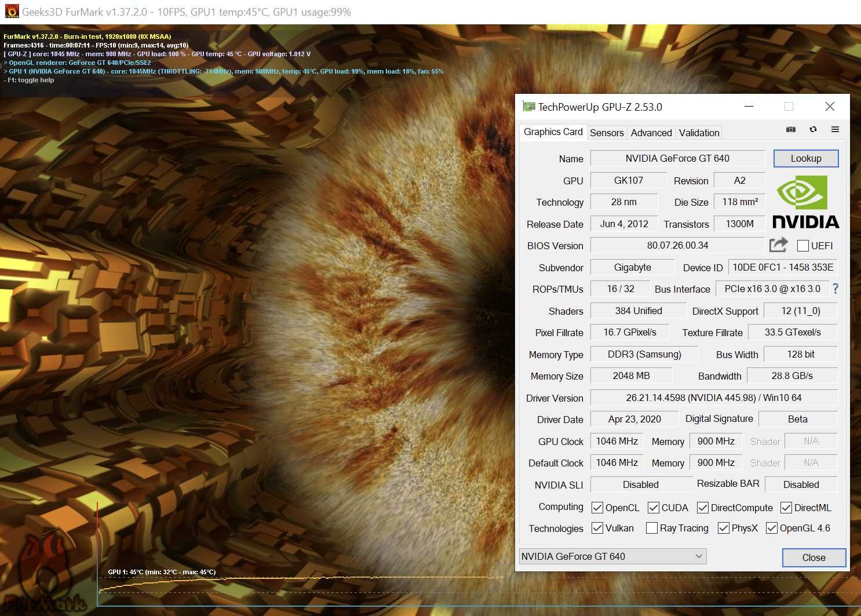861x616 pixels.
Task: Open the GPU-Z hamburger menu
Action: tap(835, 129)
